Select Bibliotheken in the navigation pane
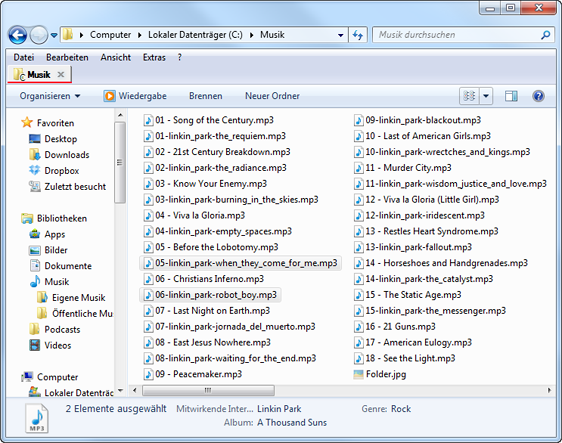The image size is (562, 443). 54,218
